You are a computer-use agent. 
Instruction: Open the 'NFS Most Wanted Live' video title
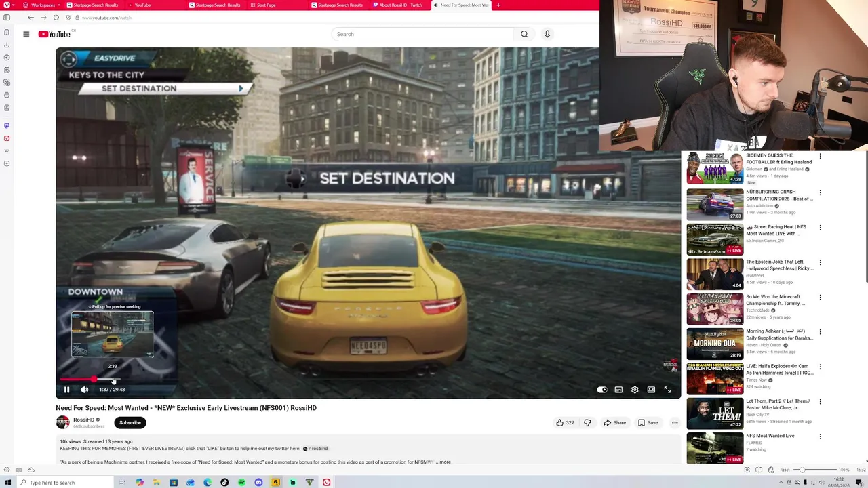[770, 436]
